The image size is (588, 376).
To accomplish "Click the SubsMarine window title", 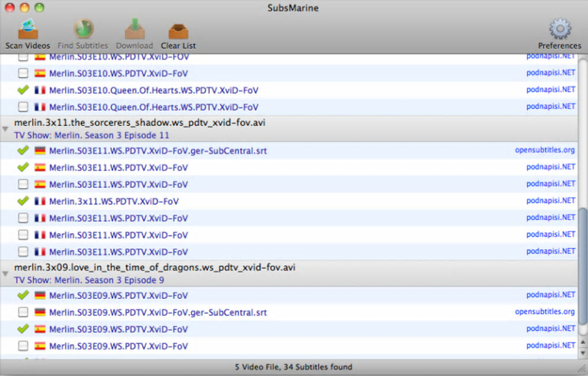I will click(293, 8).
